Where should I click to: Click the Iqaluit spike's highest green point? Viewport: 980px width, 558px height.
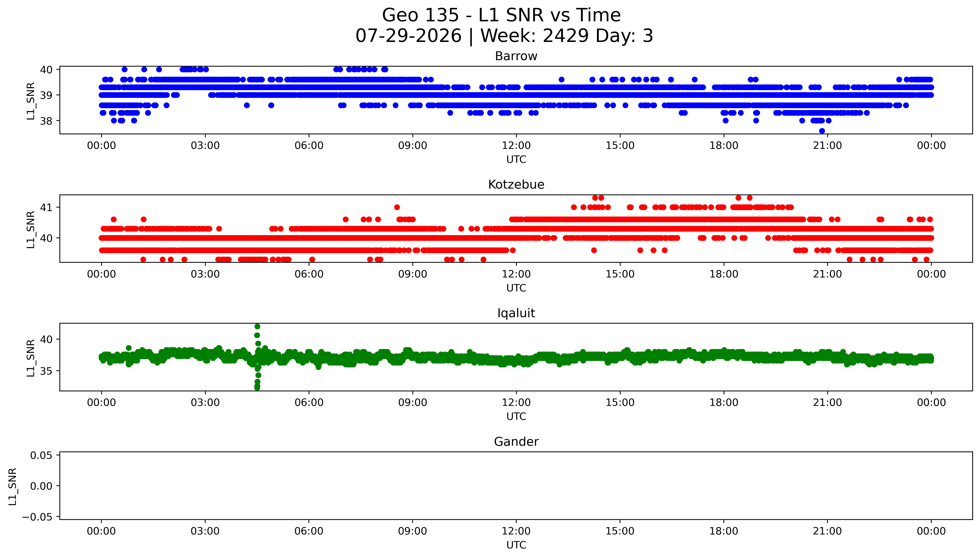click(257, 327)
